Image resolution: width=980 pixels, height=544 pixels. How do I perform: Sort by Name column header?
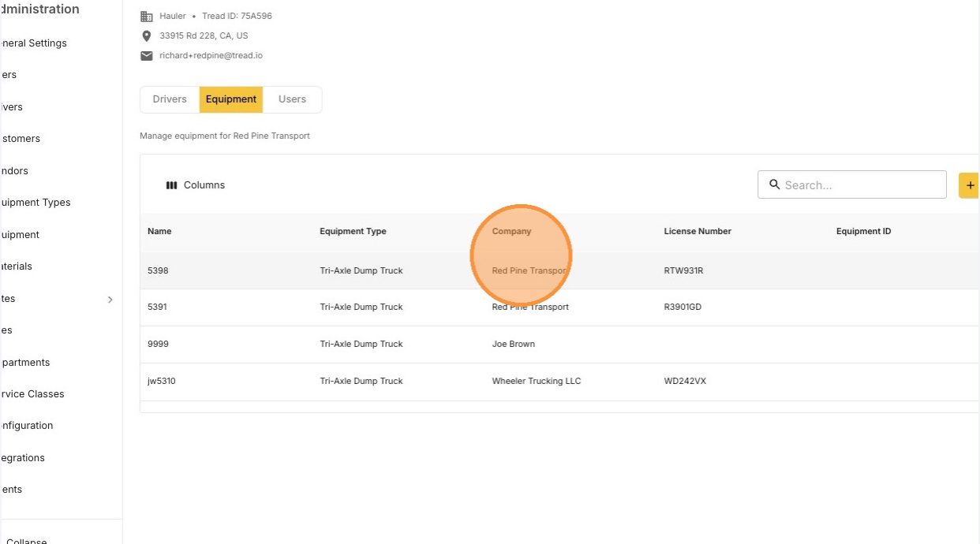point(159,232)
